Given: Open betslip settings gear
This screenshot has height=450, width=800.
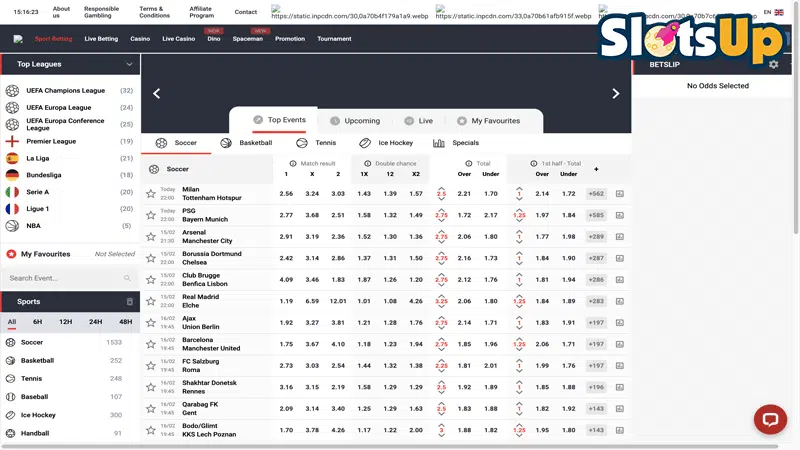Looking at the screenshot, I should [773, 64].
